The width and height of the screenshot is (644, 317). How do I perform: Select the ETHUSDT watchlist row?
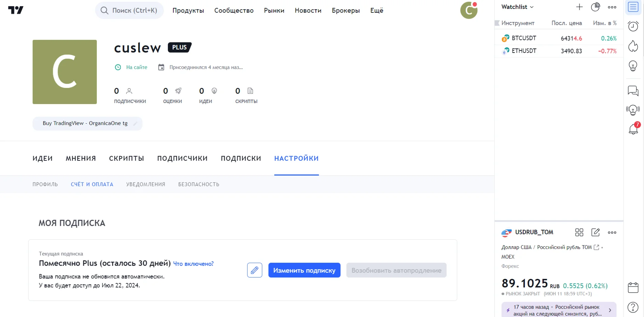coord(559,51)
